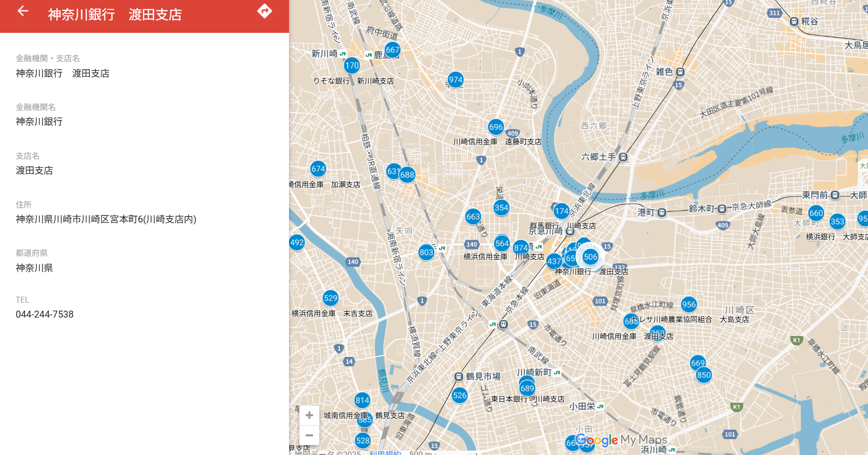
Task: Select marker 354 on the map
Action: click(501, 208)
